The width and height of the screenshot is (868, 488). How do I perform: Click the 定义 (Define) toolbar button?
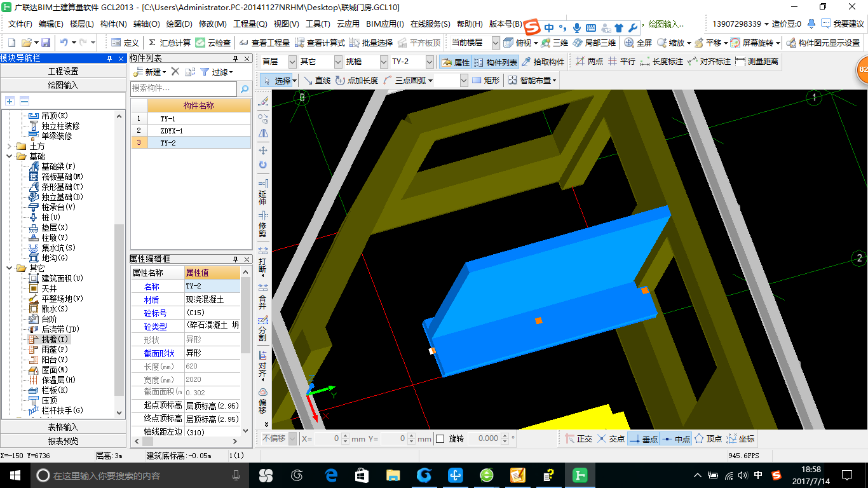pyautogui.click(x=125, y=43)
